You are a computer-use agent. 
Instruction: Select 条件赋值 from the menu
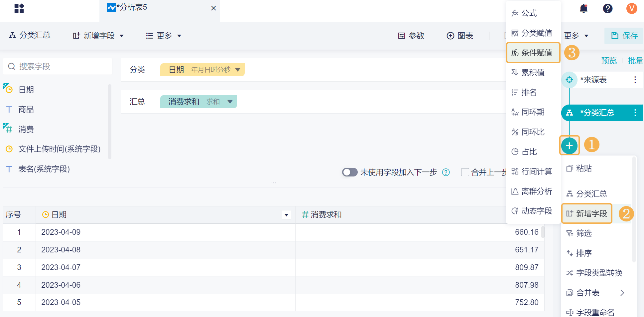pyautogui.click(x=533, y=53)
